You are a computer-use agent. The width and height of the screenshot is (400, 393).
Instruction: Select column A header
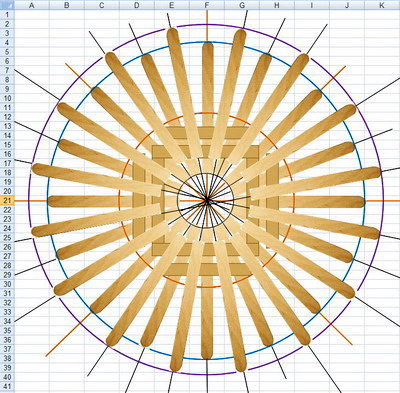(x=32, y=5)
